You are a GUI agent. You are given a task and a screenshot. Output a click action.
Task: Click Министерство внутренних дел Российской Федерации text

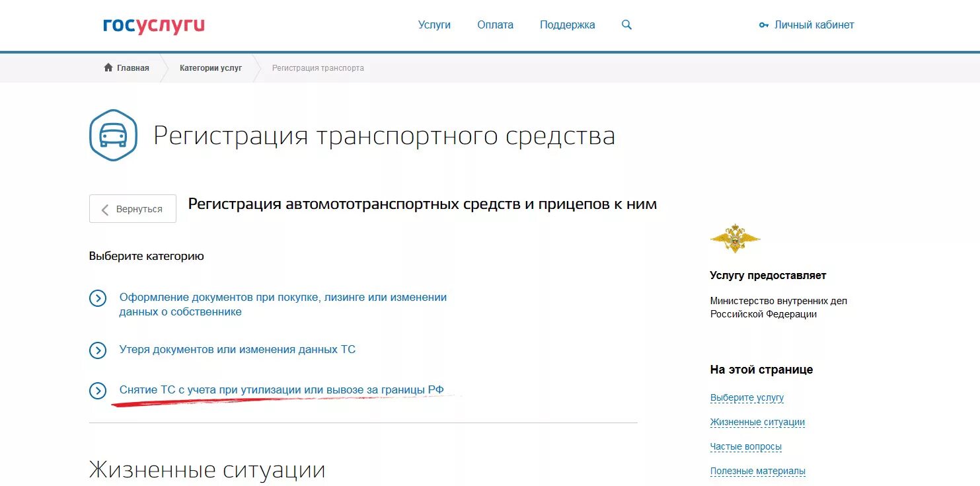pos(778,307)
